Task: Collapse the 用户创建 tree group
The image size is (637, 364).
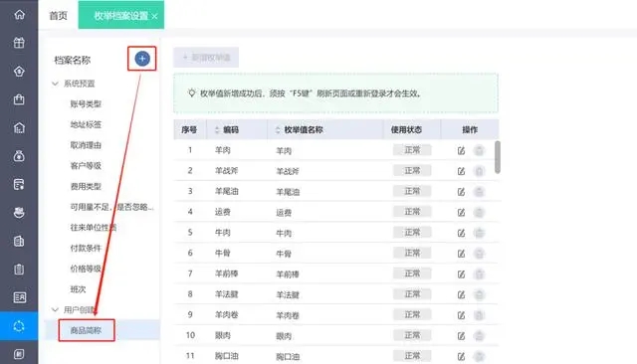Action: click(55, 310)
